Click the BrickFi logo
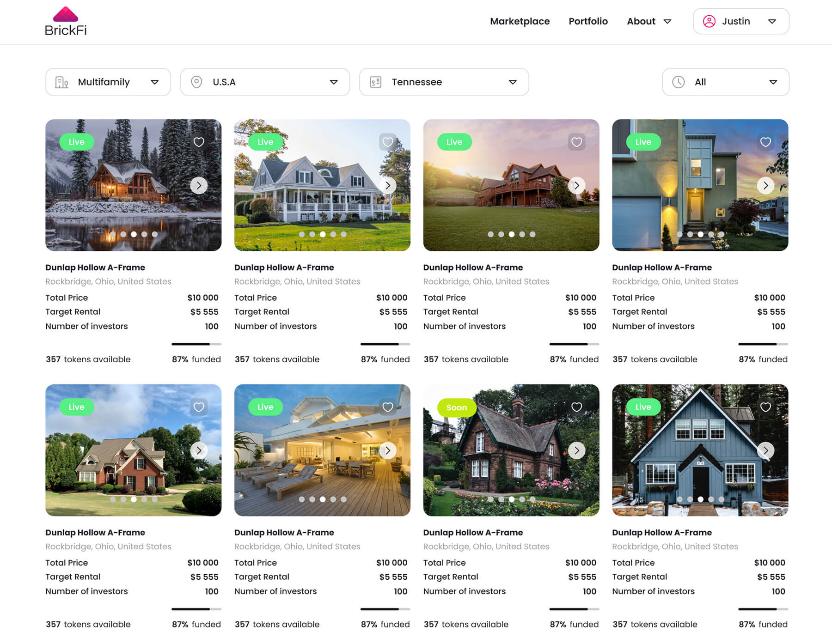The width and height of the screenshot is (832, 644). click(x=66, y=22)
